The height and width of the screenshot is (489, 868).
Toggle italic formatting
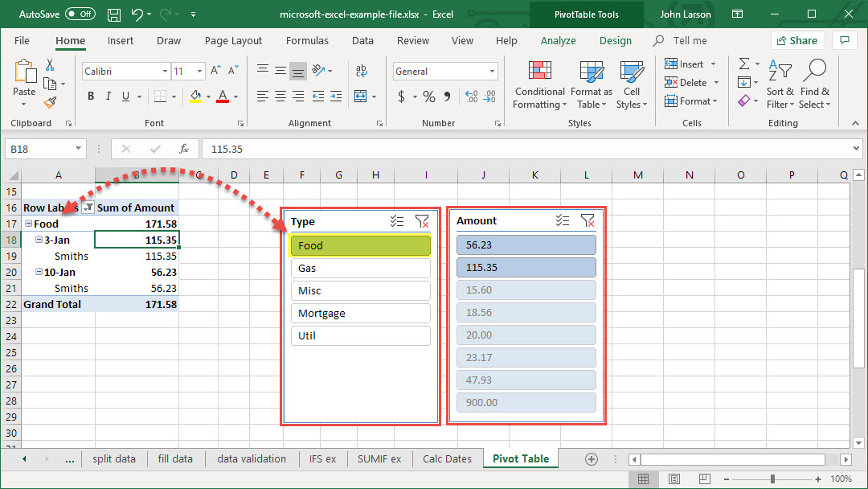pos(110,97)
